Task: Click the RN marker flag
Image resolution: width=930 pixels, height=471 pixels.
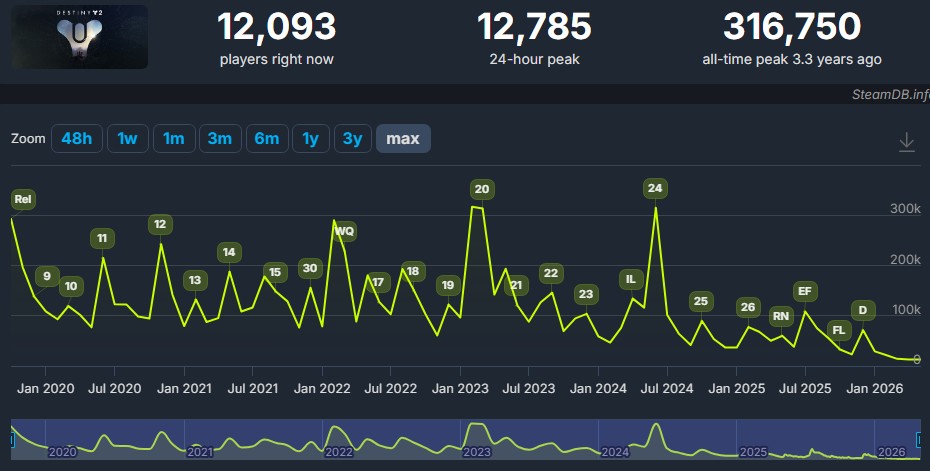Action: pyautogui.click(x=781, y=316)
